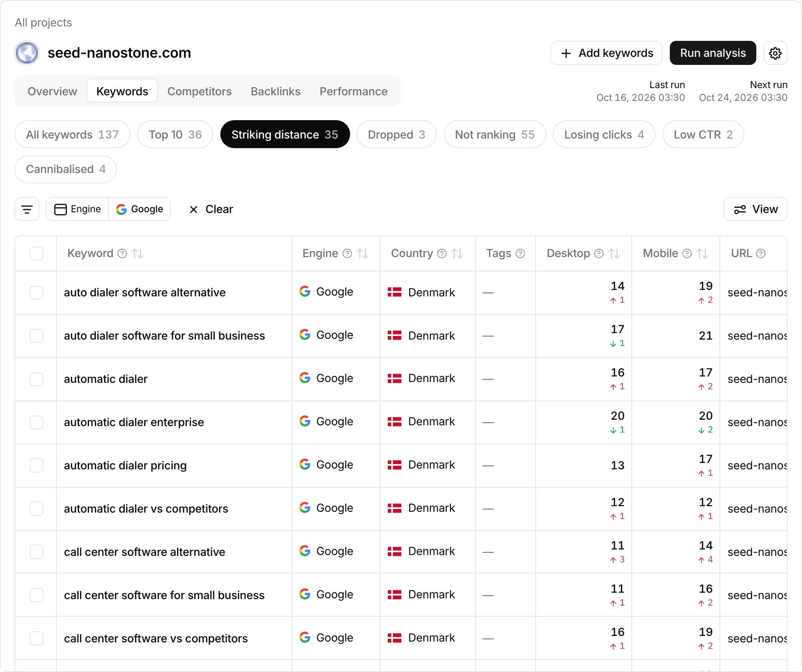Click the Keyword column help icon

[x=122, y=254]
